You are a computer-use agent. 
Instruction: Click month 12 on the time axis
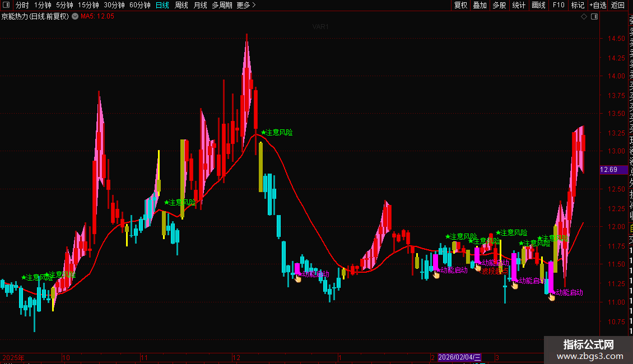click(x=236, y=357)
